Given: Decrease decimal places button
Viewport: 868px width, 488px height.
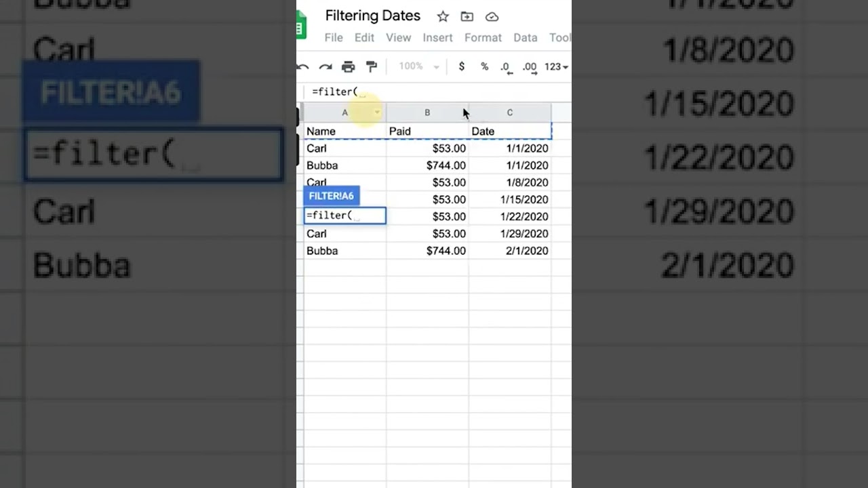Looking at the screenshot, I should [505, 66].
